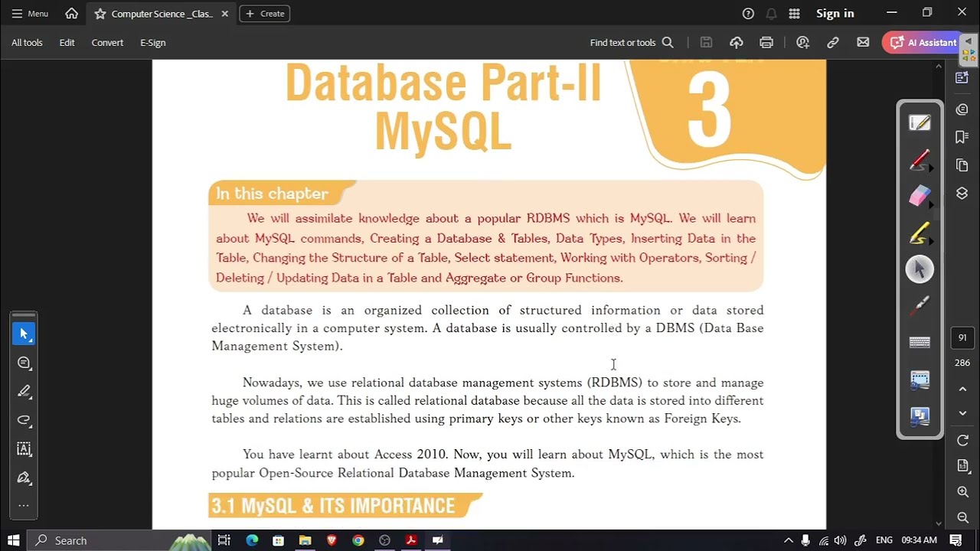The width and height of the screenshot is (980, 551).
Task: Open the All tools panel
Action: tap(27, 43)
